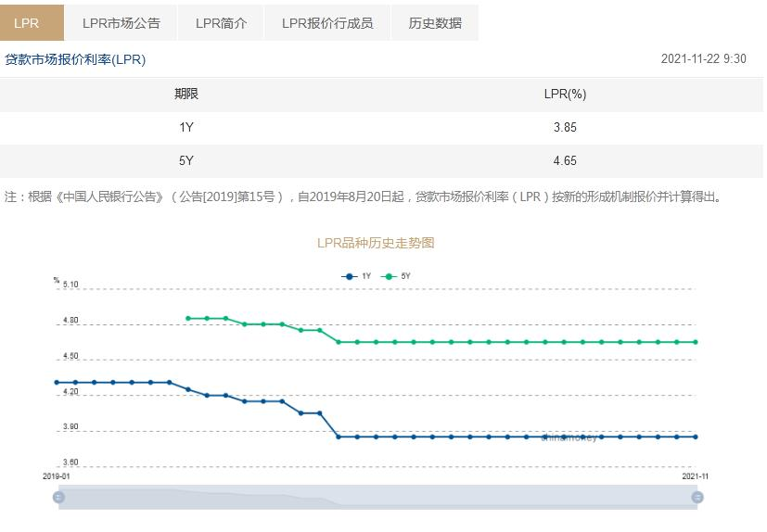Viewport: 767px width, 532px height.
Task: Click the 3.85 rate value cell
Action: pyautogui.click(x=564, y=128)
